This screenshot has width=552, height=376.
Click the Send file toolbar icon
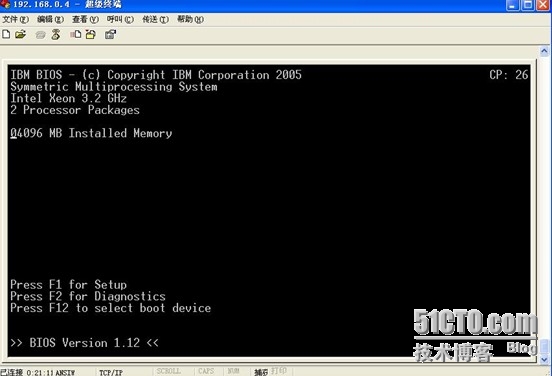pyautogui.click(x=76, y=34)
